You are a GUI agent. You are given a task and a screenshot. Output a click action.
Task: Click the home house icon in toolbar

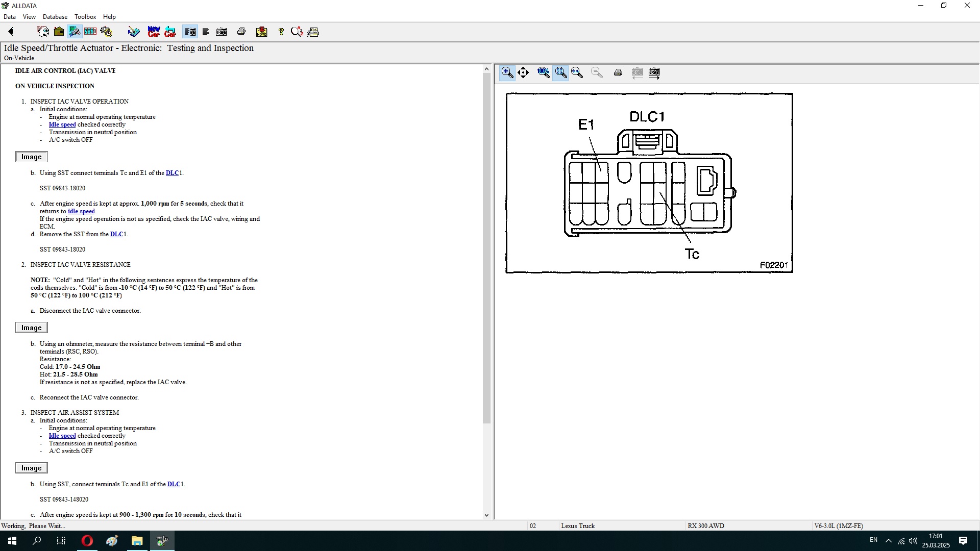pos(59,32)
